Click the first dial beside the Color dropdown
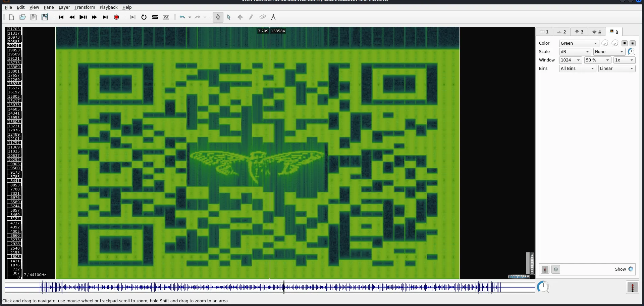This screenshot has width=644, height=306. (605, 43)
